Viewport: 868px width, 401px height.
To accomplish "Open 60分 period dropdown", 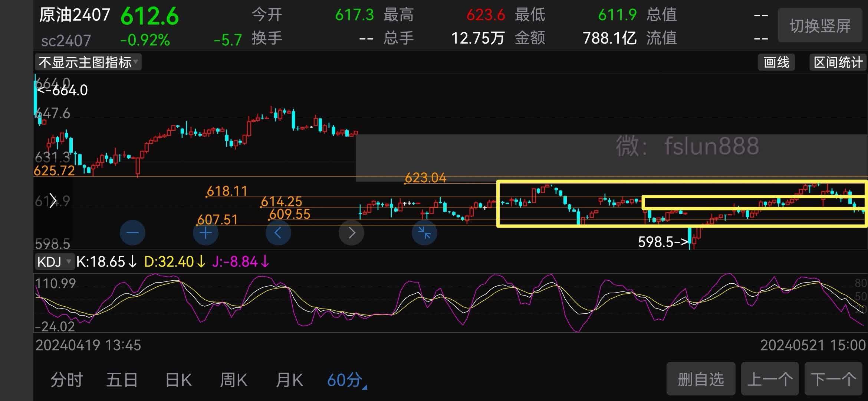I will tap(347, 380).
